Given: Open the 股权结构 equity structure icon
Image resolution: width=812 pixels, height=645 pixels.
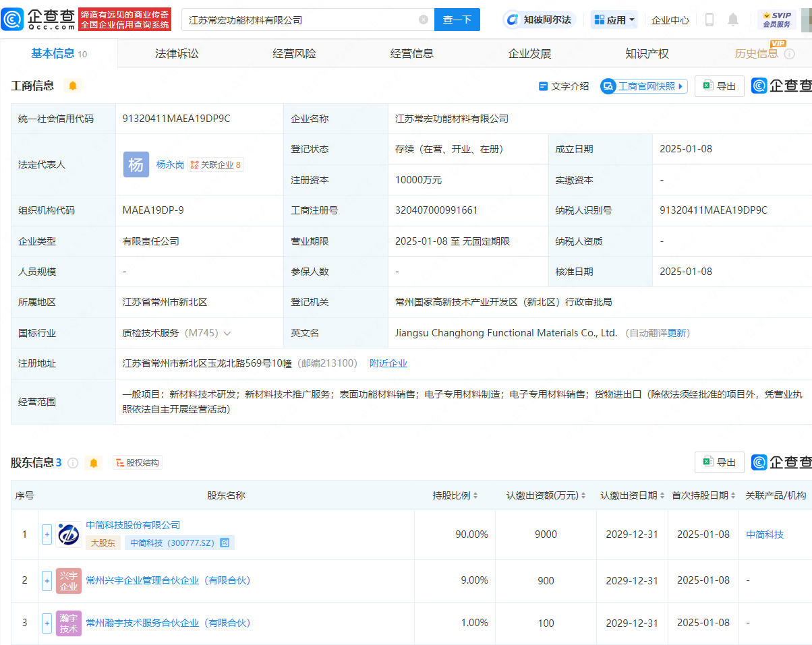Looking at the screenshot, I should (x=138, y=462).
